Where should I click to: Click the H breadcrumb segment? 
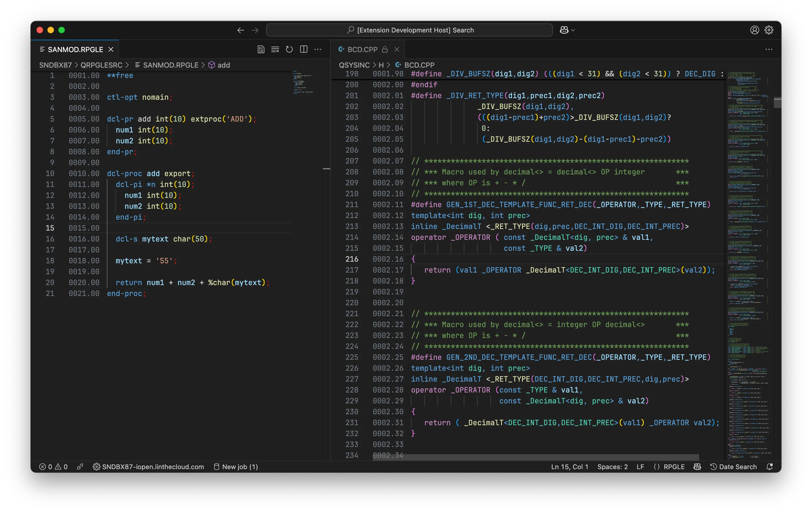click(381, 65)
